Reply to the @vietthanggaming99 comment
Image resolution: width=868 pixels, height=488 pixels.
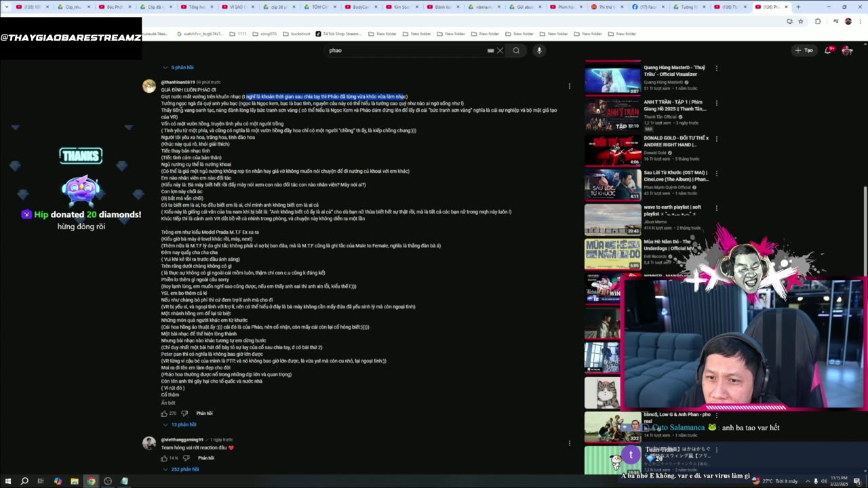click(205, 458)
